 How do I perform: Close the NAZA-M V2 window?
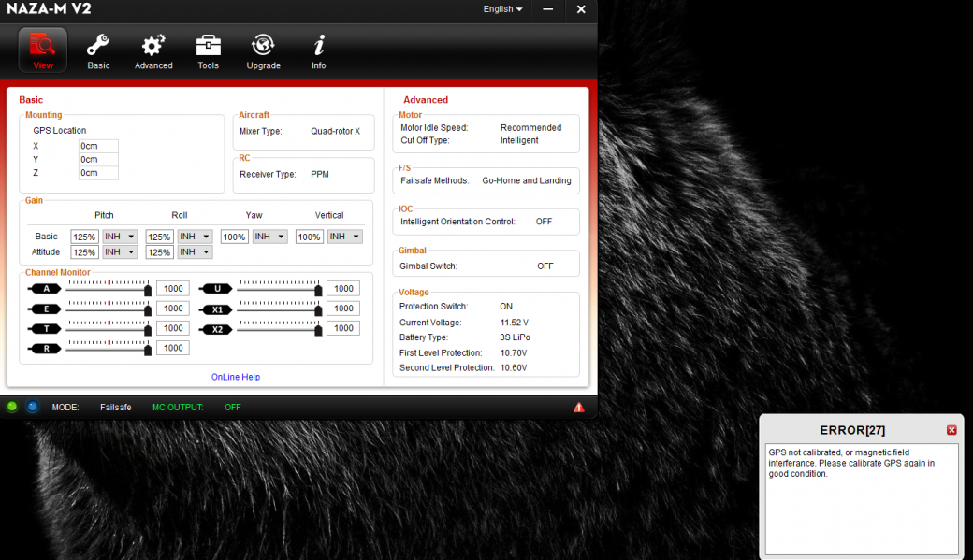[581, 9]
